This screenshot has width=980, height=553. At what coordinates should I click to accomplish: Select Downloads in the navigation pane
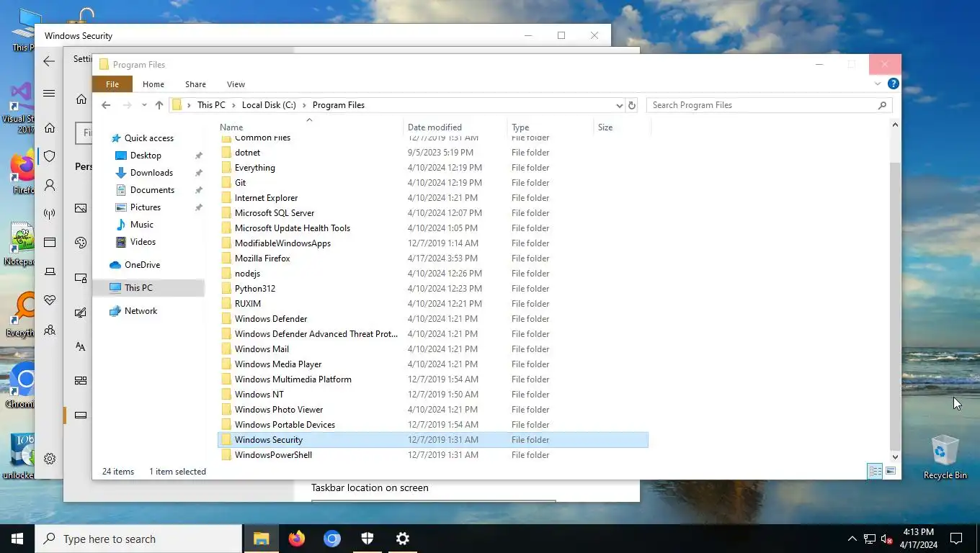[x=151, y=173]
